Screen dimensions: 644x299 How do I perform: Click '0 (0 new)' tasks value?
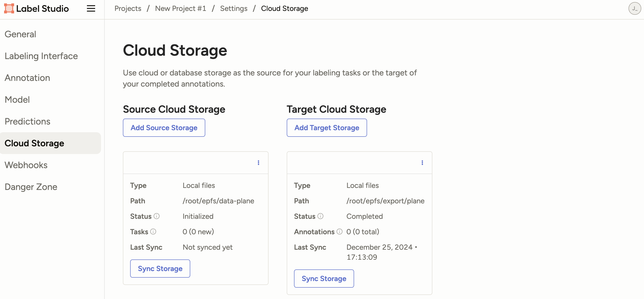(198, 232)
